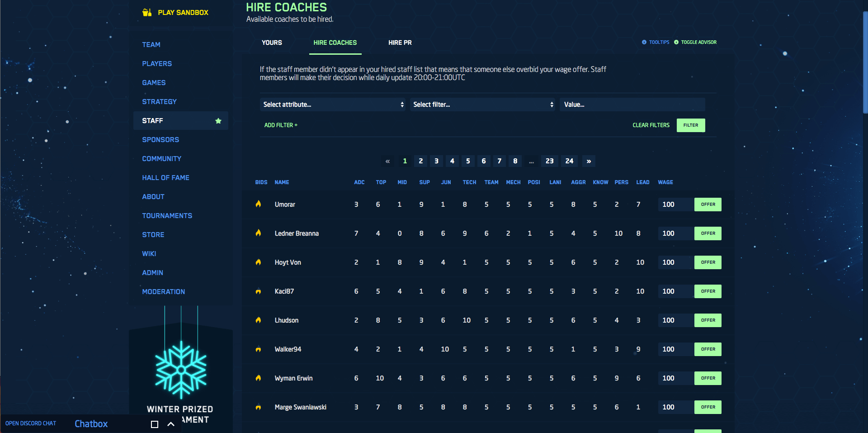Click the Play Sandbox icon

(147, 12)
